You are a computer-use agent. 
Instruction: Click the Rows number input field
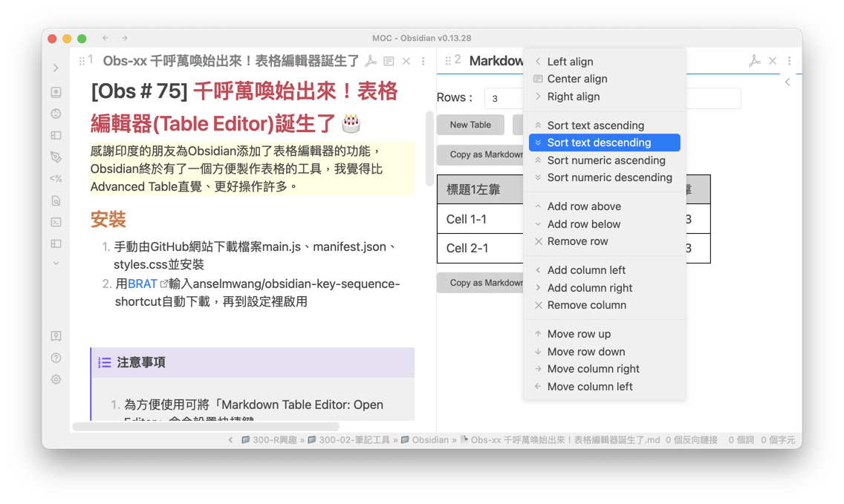(x=504, y=99)
